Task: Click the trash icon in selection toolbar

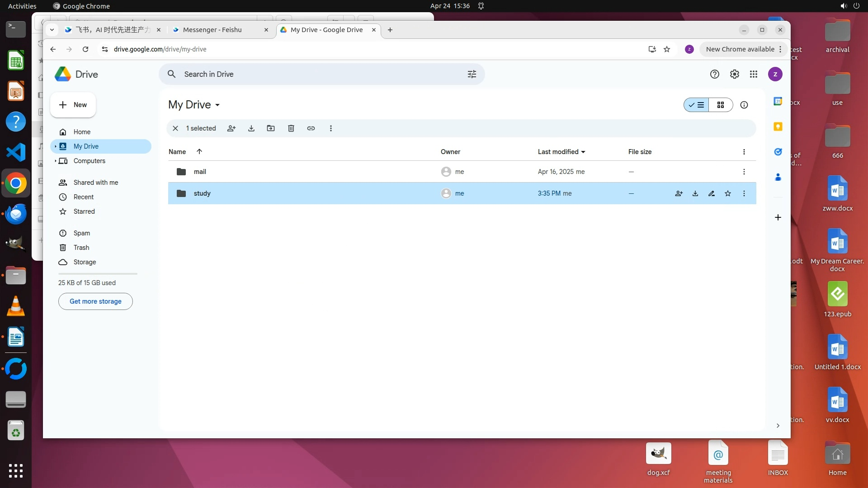Action: click(x=291, y=128)
